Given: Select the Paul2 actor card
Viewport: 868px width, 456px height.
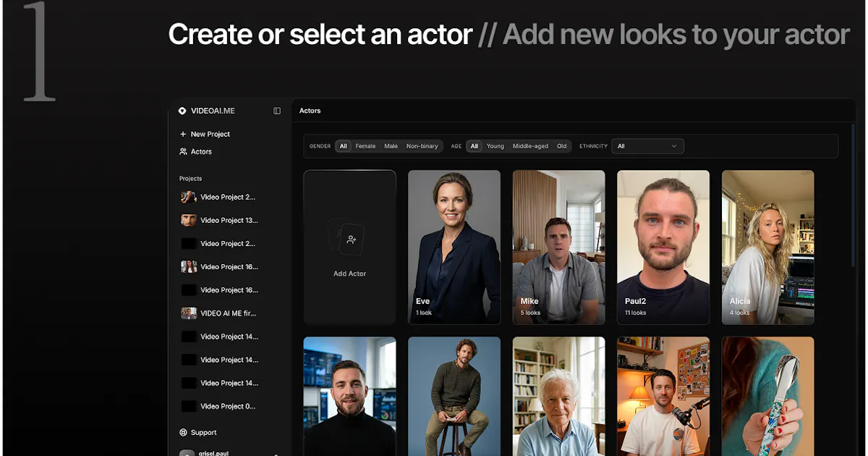Looking at the screenshot, I should (x=663, y=248).
